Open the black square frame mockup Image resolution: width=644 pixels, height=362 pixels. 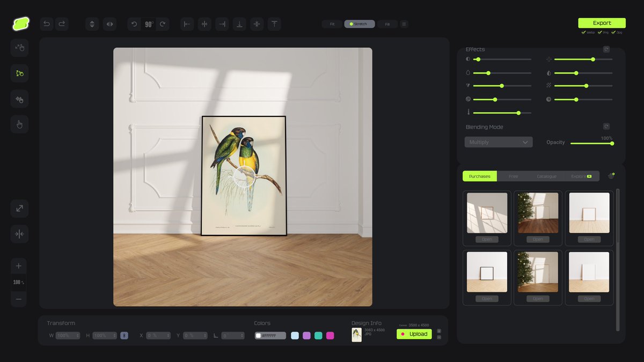coord(487,299)
